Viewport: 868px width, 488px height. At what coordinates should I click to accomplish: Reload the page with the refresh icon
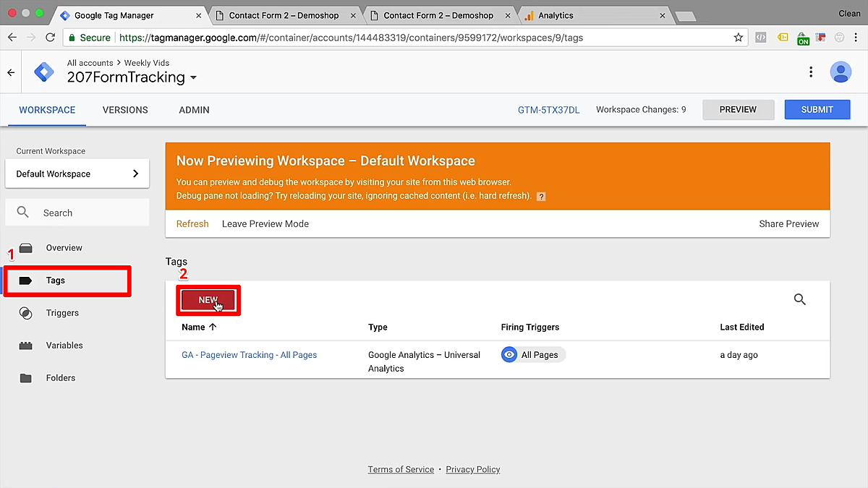(x=50, y=38)
